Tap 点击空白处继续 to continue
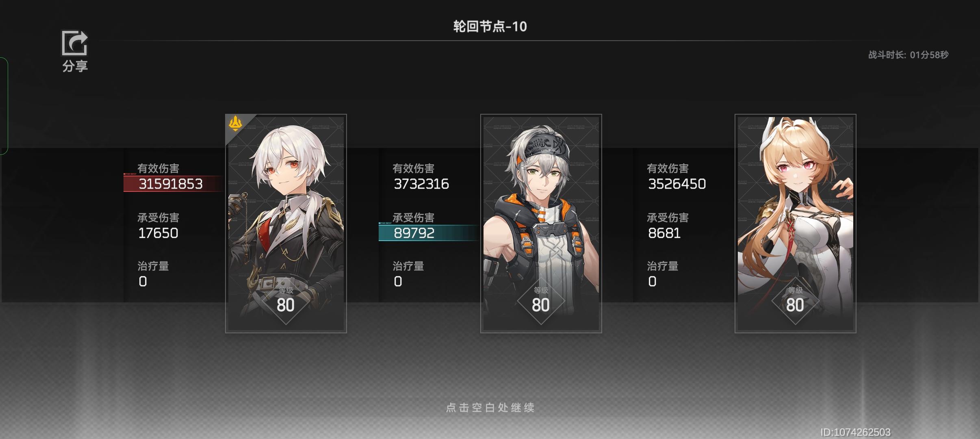 tap(490, 407)
